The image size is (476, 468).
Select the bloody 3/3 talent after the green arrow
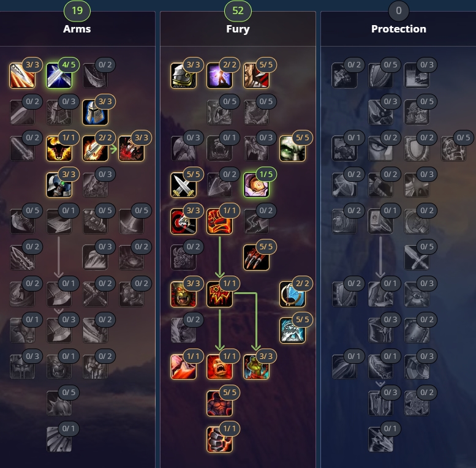132,148
